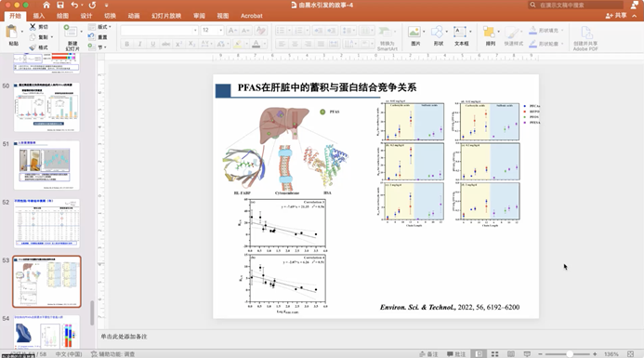
Task: Collapse the ribbon with chevron
Action: (635, 15)
